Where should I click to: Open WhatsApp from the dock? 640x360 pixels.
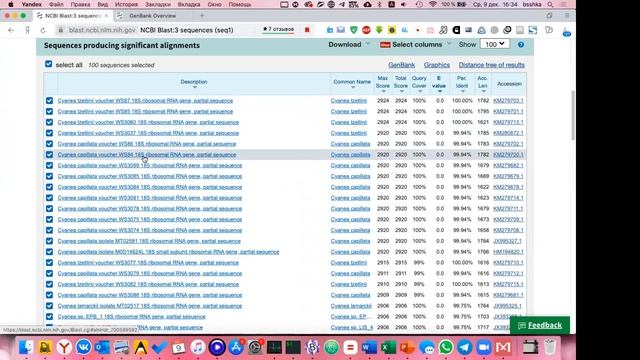point(446,347)
